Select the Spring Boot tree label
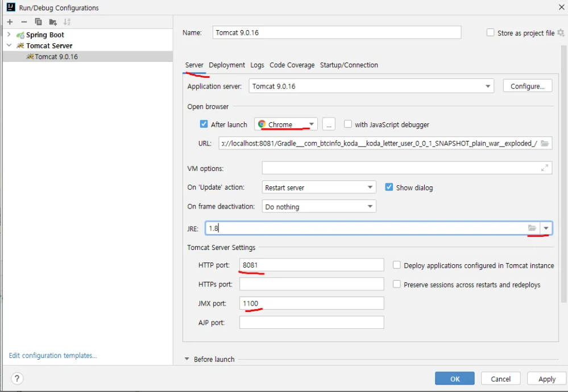568x392 pixels. coord(45,35)
